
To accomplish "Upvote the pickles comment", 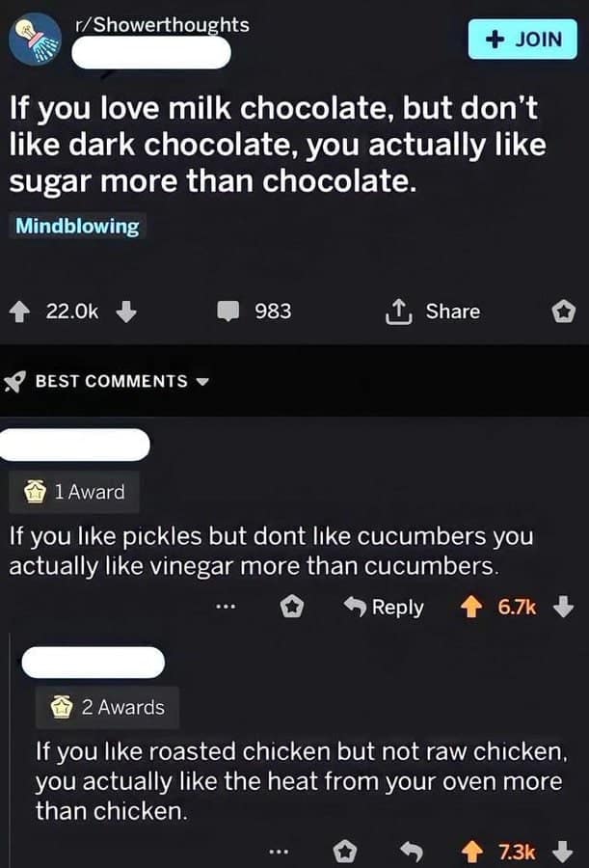I will tap(472, 608).
